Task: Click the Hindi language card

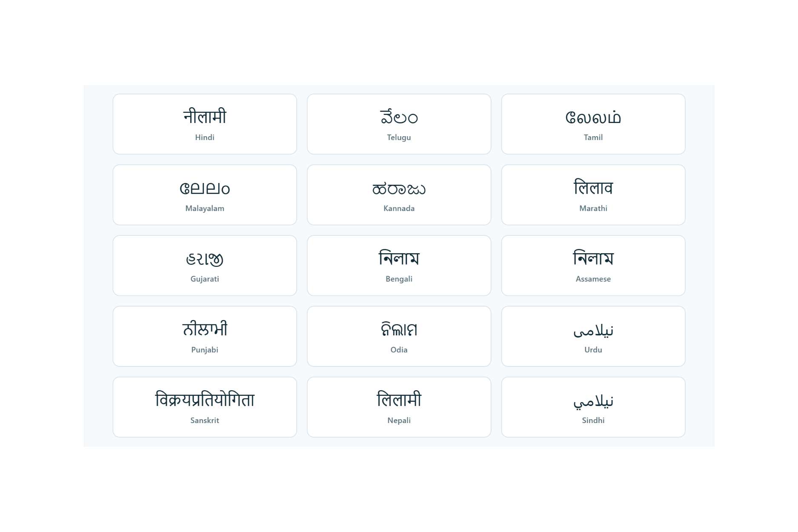Action: [x=204, y=124]
